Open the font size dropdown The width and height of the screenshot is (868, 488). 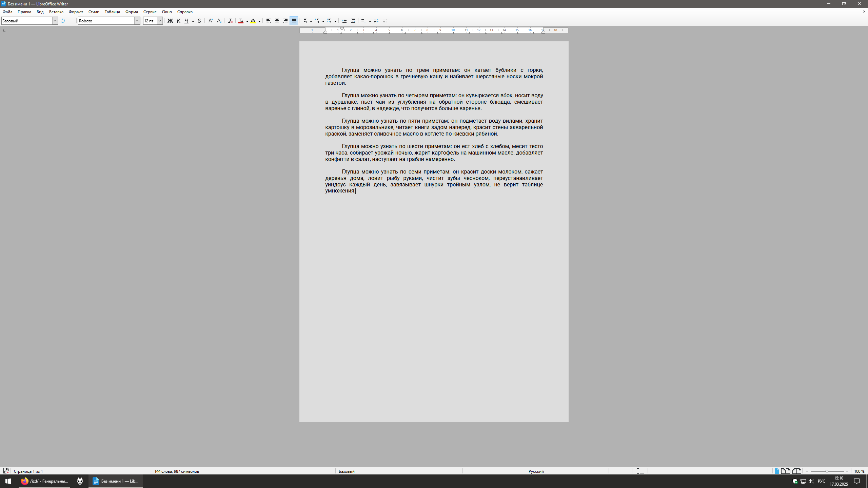click(160, 21)
